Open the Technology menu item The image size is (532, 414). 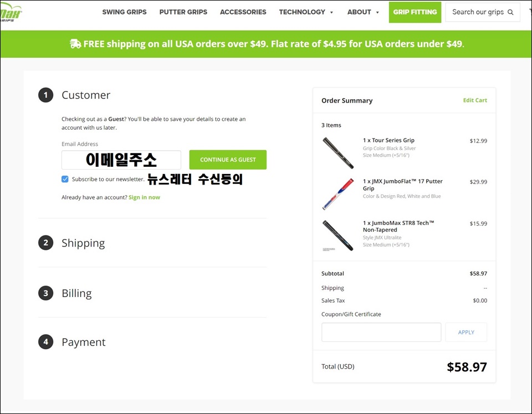pos(302,12)
